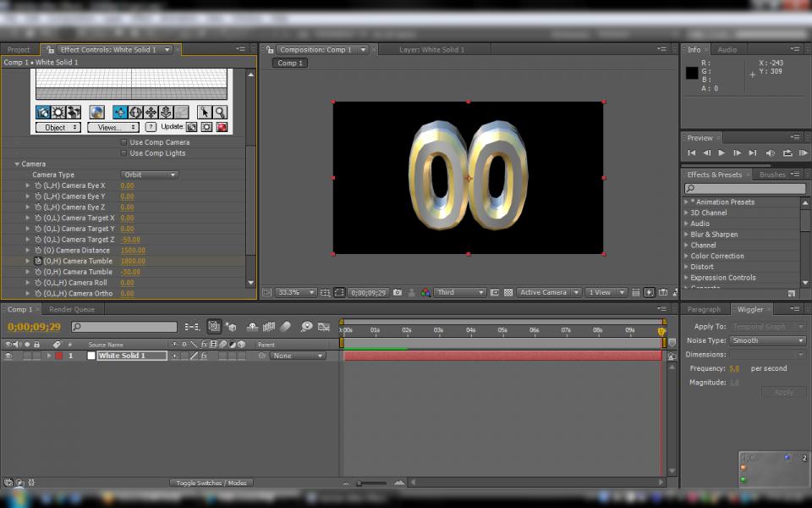The height and width of the screenshot is (508, 812).
Task: Expand the Animation Presets folder
Action: (687, 202)
